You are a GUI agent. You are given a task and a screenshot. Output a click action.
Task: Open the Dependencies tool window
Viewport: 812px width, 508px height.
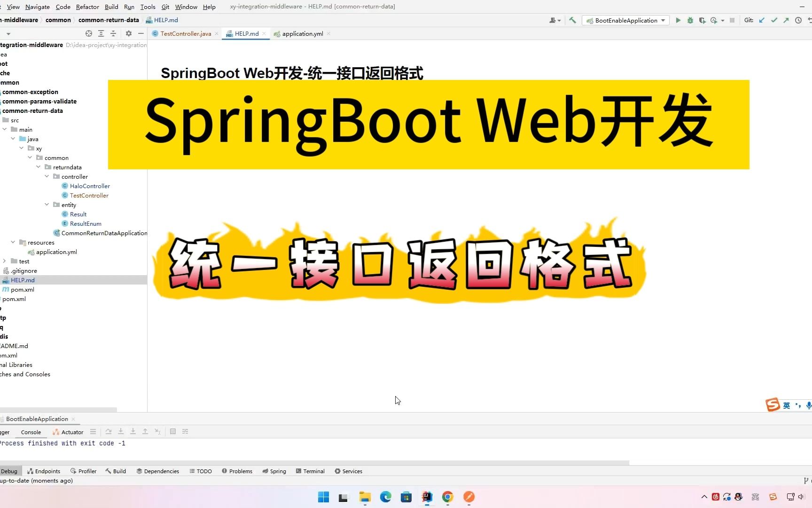(157, 471)
